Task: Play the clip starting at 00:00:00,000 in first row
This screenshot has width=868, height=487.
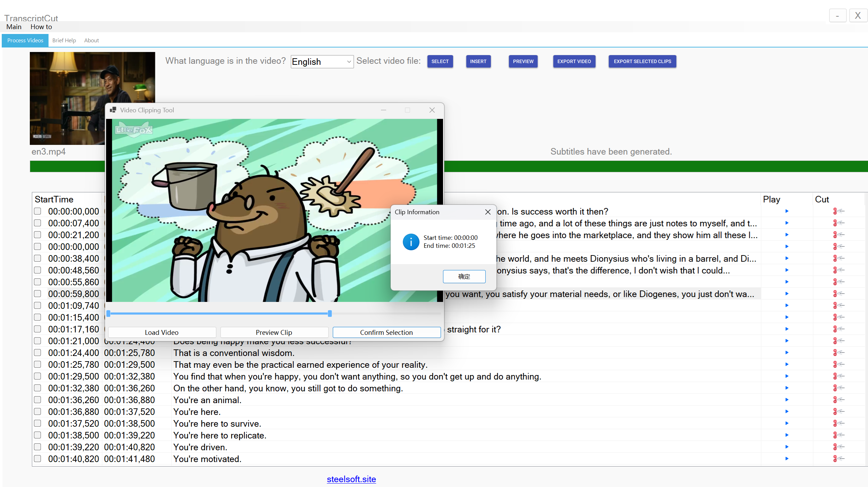Action: 787,211
